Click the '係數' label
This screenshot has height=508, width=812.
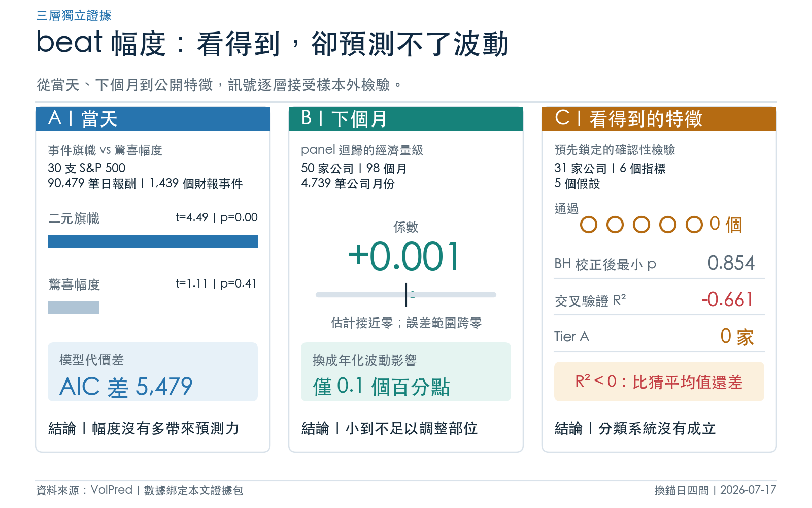pyautogui.click(x=406, y=227)
